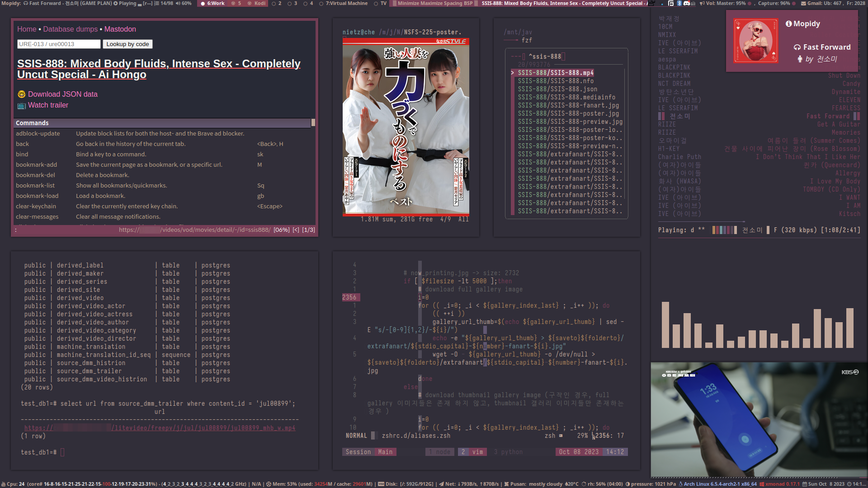Click the NSFS-225 poster image preview

(406, 127)
